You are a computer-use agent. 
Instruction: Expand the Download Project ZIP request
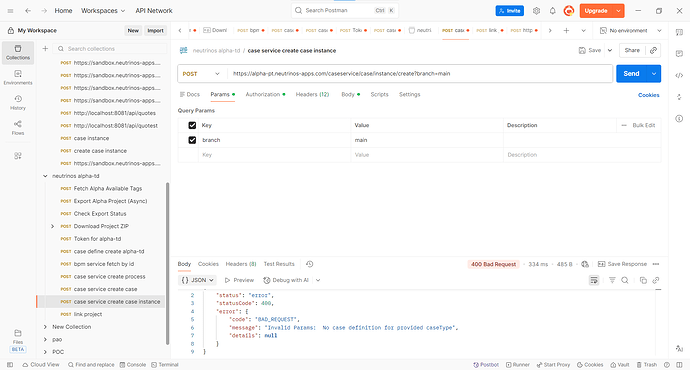[52, 226]
